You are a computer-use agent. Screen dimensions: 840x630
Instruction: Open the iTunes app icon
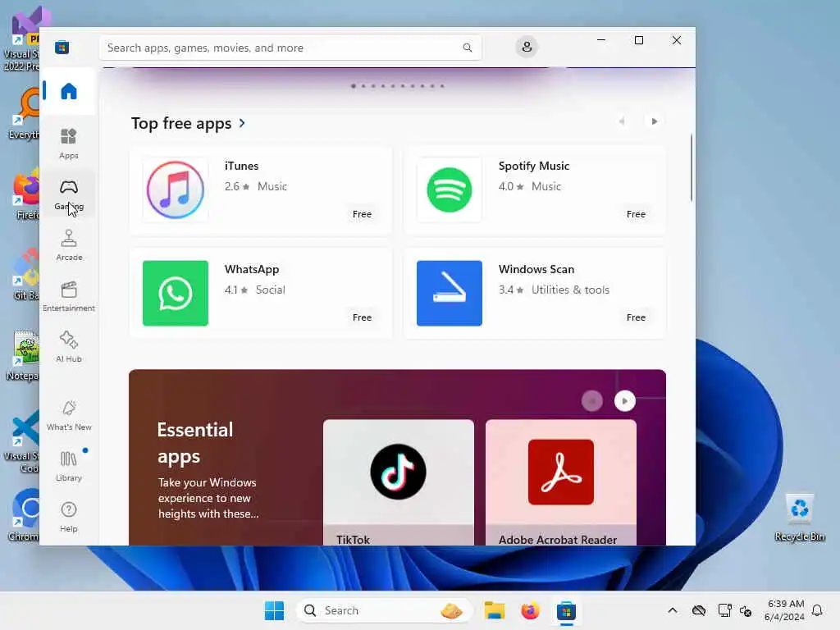(x=176, y=189)
